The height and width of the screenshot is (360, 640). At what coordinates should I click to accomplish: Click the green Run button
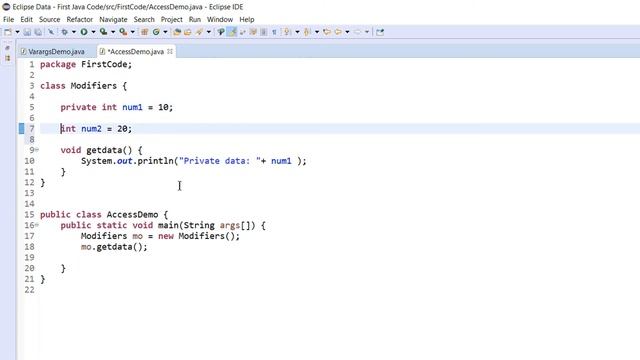coord(84,32)
